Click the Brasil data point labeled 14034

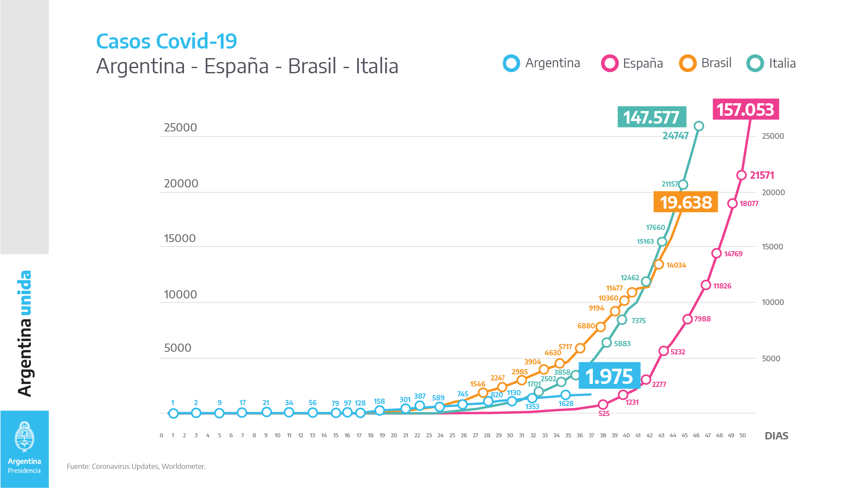(x=659, y=265)
